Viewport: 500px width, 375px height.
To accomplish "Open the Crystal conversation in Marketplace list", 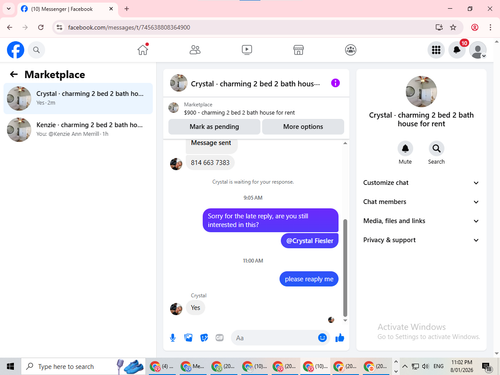I will coord(78,98).
